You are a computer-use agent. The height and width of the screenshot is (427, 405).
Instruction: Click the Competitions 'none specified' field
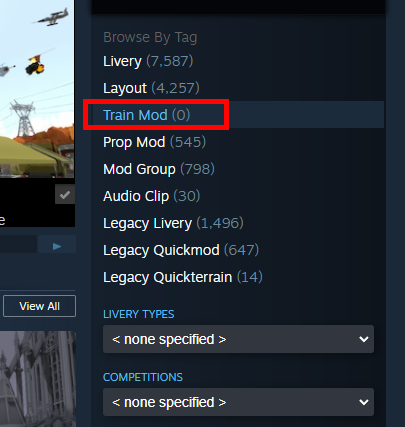pos(238,402)
